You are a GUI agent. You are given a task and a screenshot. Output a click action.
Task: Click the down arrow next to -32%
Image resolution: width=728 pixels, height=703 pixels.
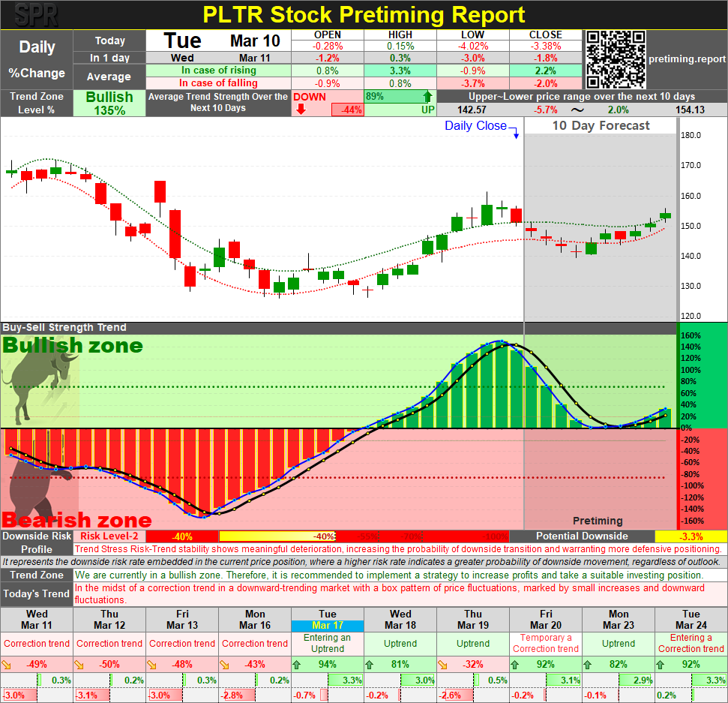(x=442, y=665)
